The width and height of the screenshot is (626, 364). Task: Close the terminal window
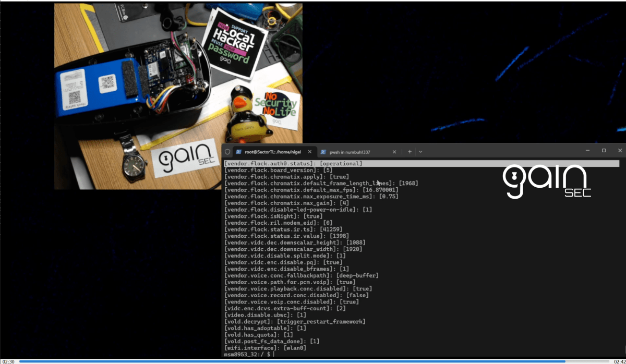coord(620,151)
